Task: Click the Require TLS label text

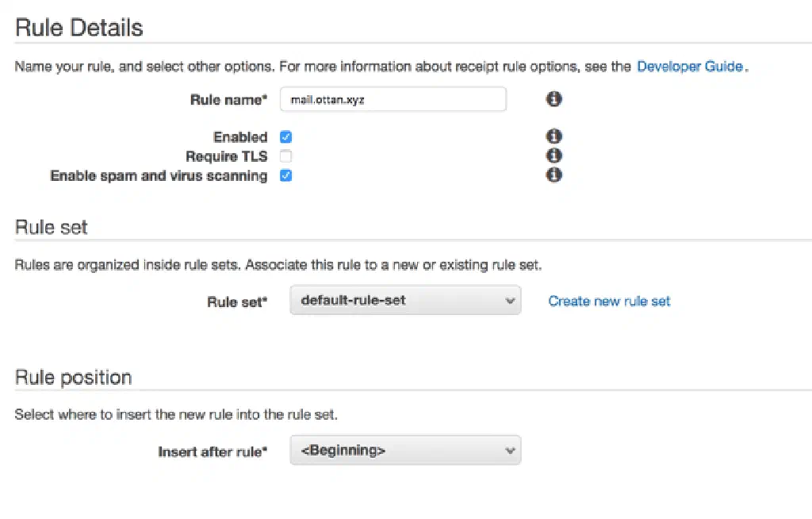Action: 226,156
